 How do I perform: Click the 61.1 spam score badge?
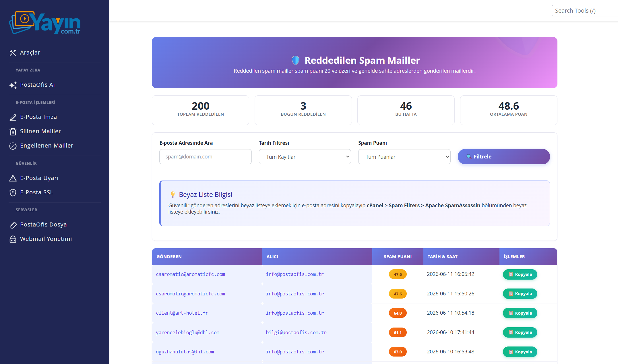point(398,333)
